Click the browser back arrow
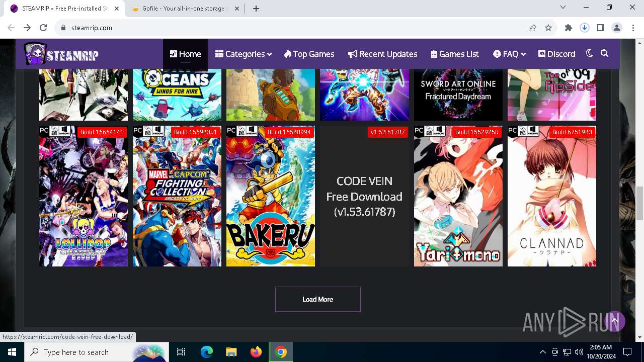Screen dimensions: 644x362 tap(11, 28)
